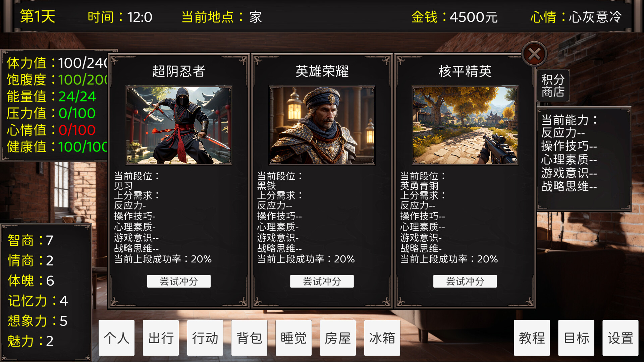The width and height of the screenshot is (644, 362).
Task: Open the 行动 actions menu
Action: [x=205, y=338]
